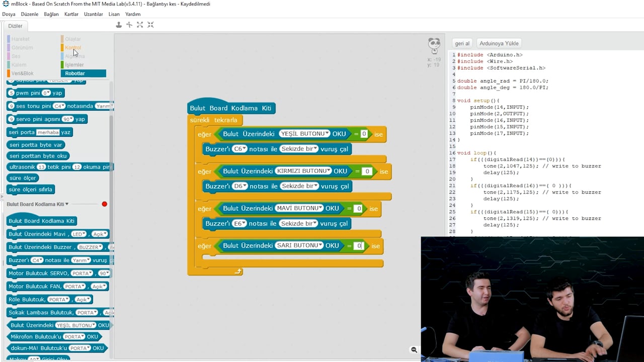The width and height of the screenshot is (644, 362).
Task: Click the value field in SARI BUTONU condition
Action: [x=358, y=246]
